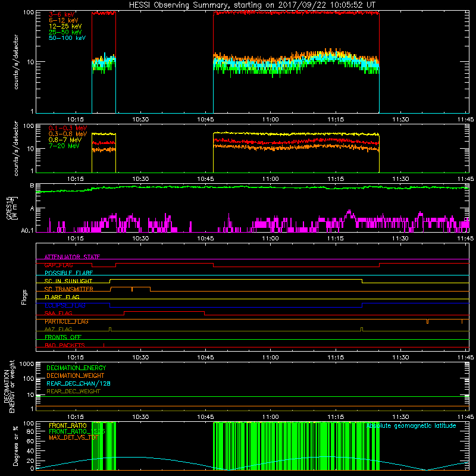This screenshot has width=476, height=476.
Task: Select the DECIMATION_ENERGY legend label
Action: [x=76, y=368]
